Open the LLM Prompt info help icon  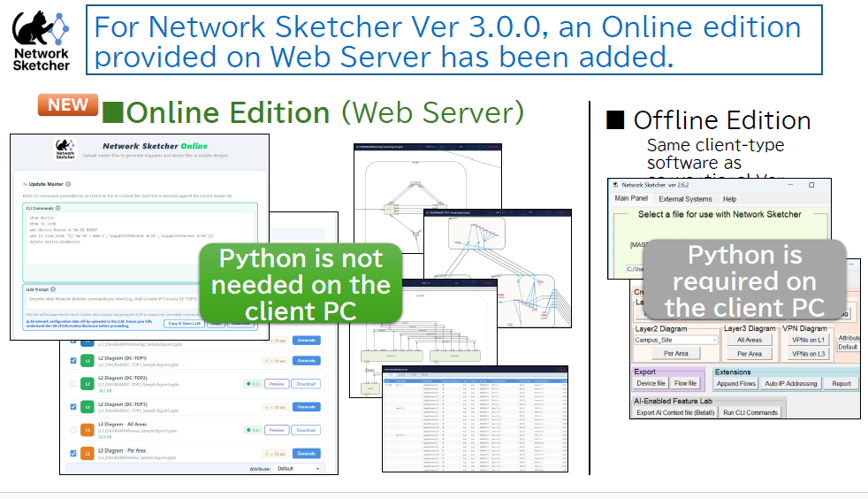53,289
